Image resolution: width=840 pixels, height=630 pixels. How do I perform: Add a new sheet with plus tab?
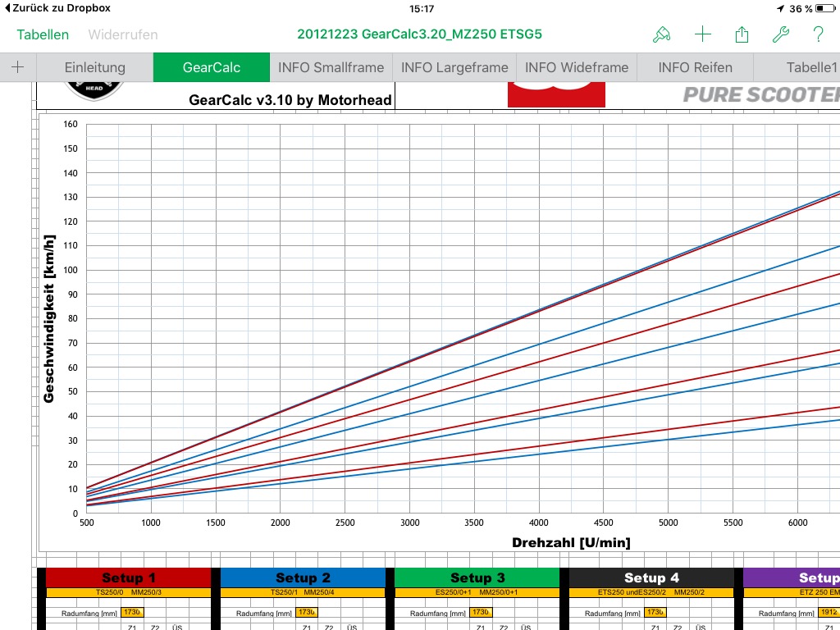18,67
